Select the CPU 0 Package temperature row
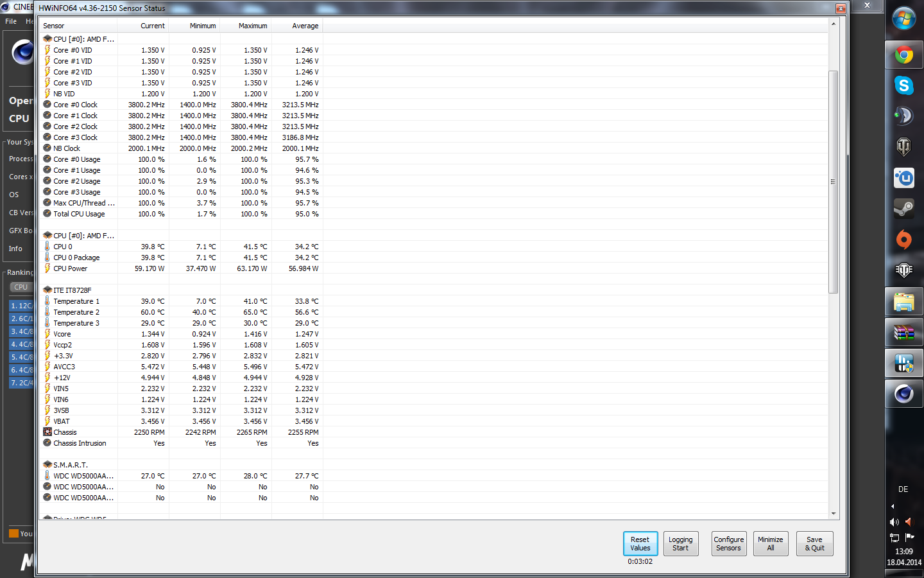This screenshot has width=924, height=578. [181, 258]
